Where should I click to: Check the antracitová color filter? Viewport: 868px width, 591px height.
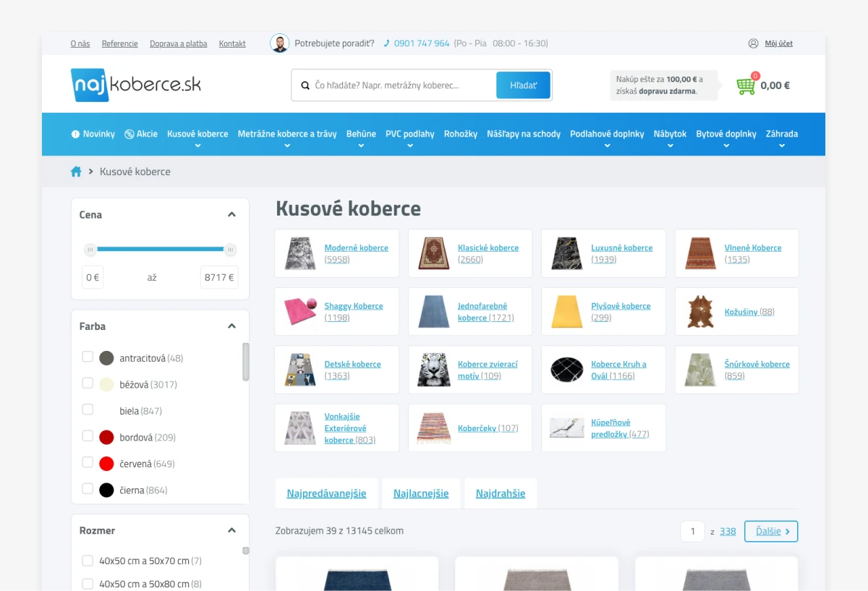[88, 357]
